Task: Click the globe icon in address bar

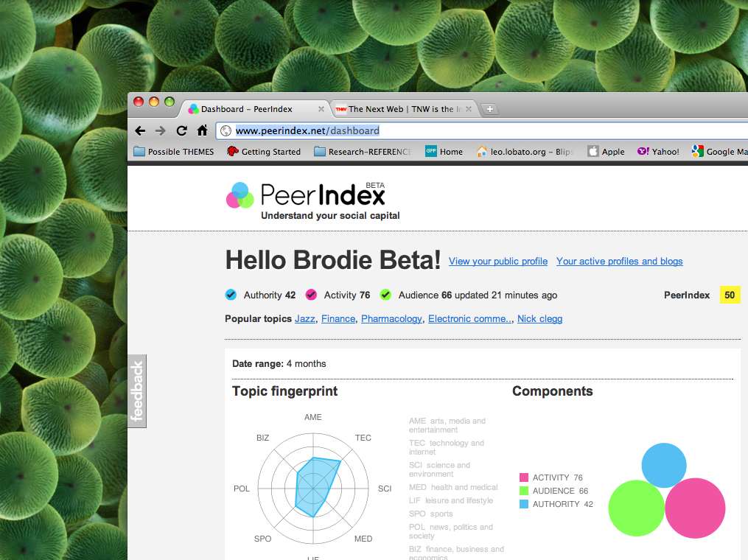Action: (x=226, y=130)
